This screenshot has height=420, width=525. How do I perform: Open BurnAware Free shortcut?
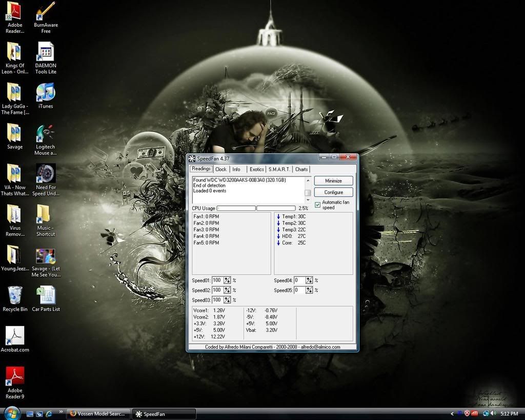point(46,17)
